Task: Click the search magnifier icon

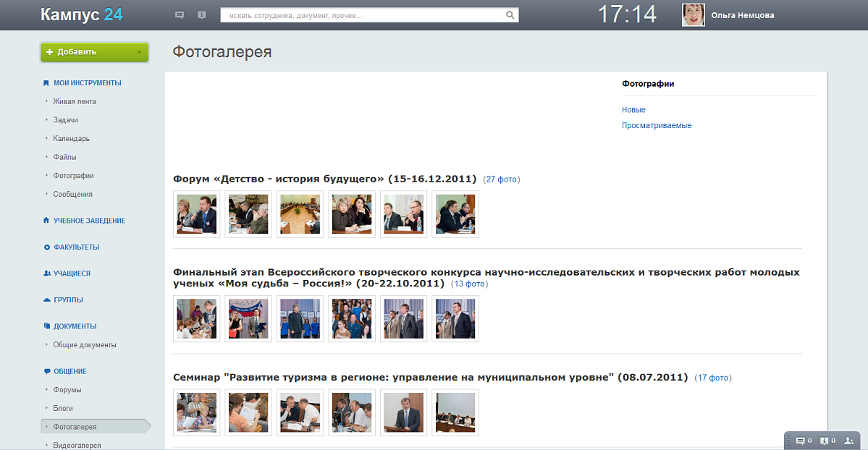Action: pos(510,15)
